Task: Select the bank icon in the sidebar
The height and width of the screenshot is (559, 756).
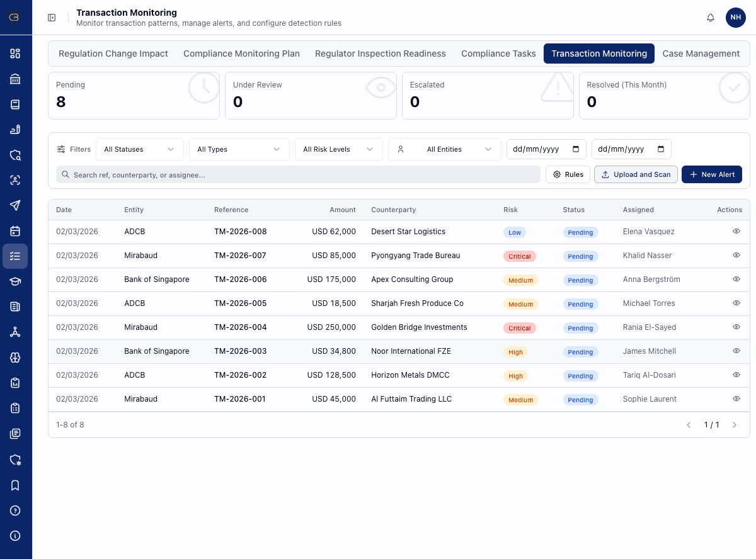Action: pyautogui.click(x=16, y=79)
